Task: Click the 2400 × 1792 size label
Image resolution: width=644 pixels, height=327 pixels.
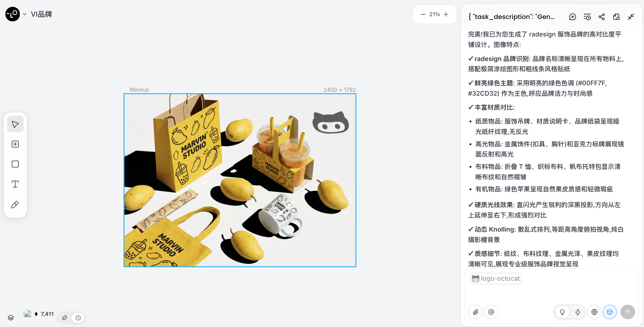Action: click(339, 90)
